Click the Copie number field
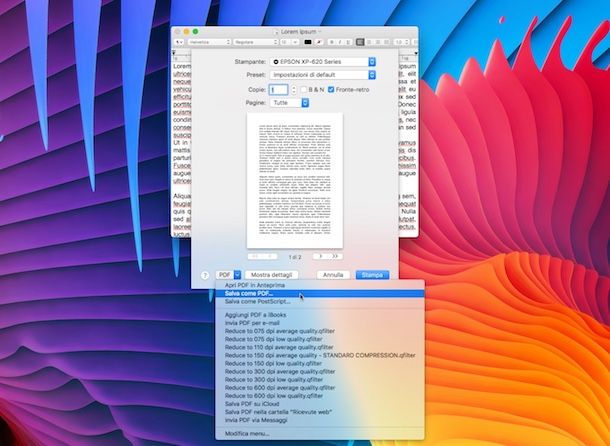This screenshot has width=610, height=446. (279, 90)
